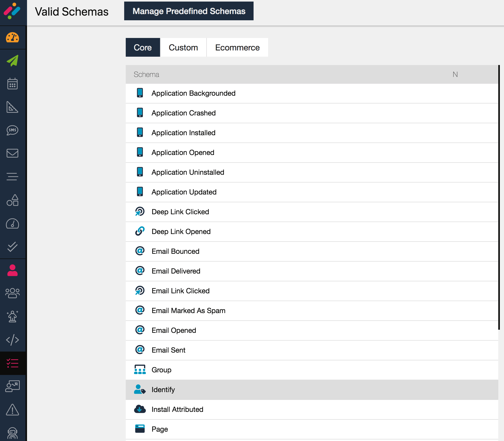This screenshot has height=441, width=504.
Task: Click the double checkmark sidebar icon
Action: pyautogui.click(x=12, y=247)
